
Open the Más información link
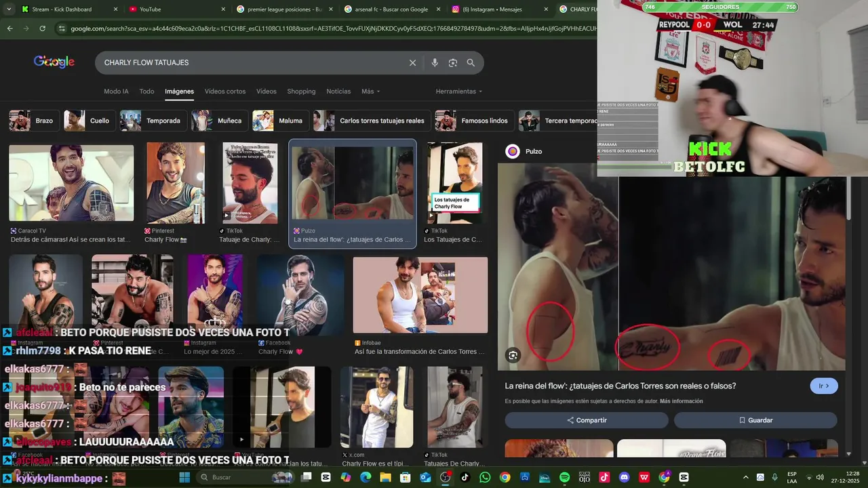pos(681,401)
